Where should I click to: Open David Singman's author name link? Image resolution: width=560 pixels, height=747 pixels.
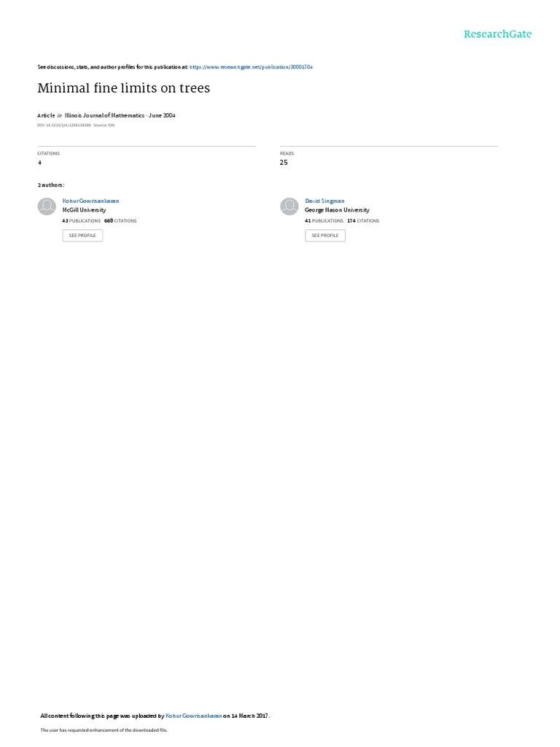click(x=324, y=201)
